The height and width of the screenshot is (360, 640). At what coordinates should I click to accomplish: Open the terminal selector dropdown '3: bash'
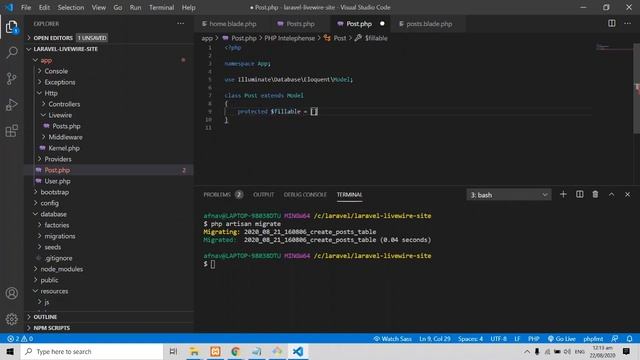tap(509, 195)
